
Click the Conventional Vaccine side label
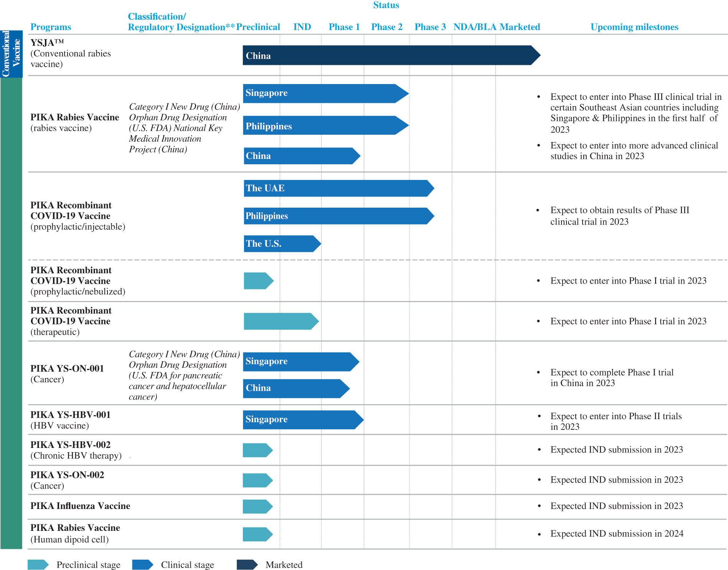coord(11,54)
